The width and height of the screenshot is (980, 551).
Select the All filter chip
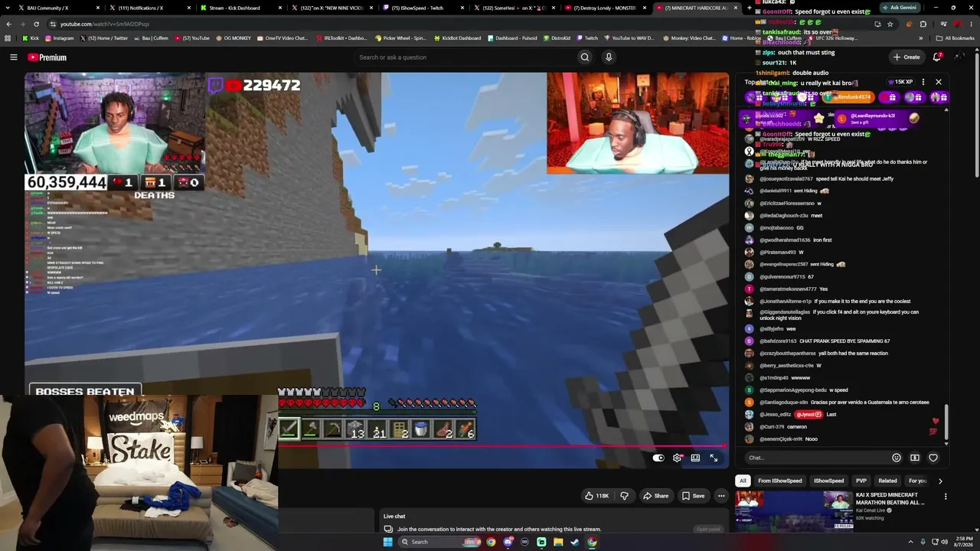point(742,481)
